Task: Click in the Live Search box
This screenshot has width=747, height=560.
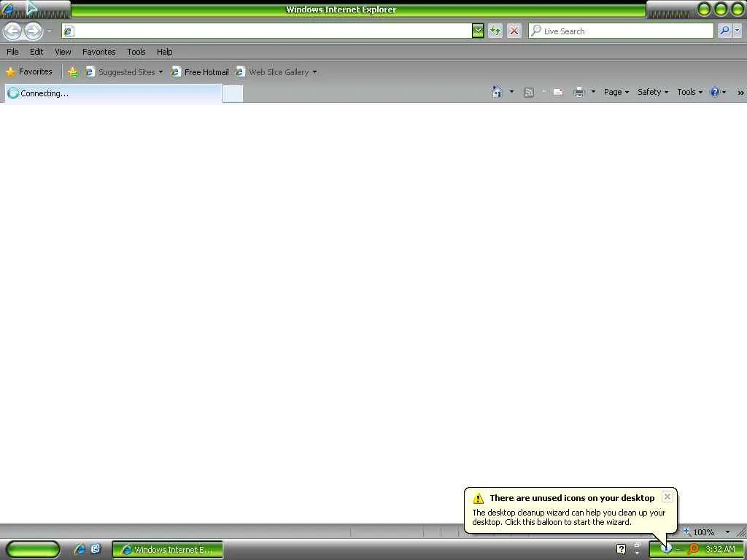Action: tap(621, 31)
